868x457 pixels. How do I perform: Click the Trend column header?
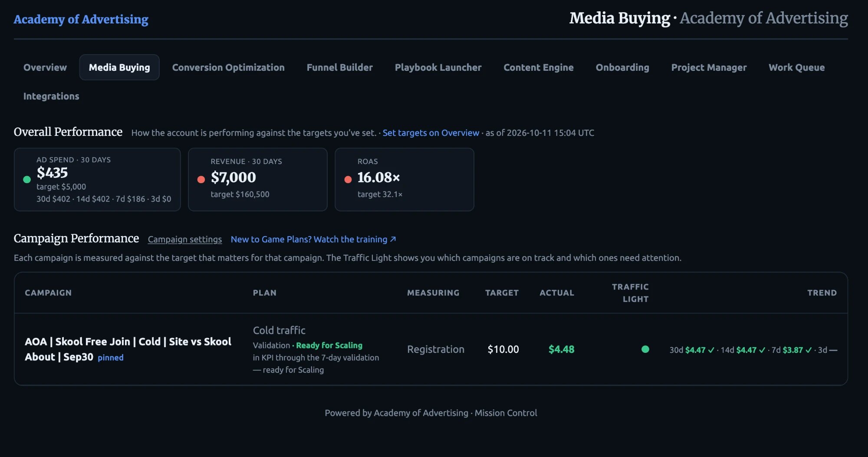(x=822, y=293)
